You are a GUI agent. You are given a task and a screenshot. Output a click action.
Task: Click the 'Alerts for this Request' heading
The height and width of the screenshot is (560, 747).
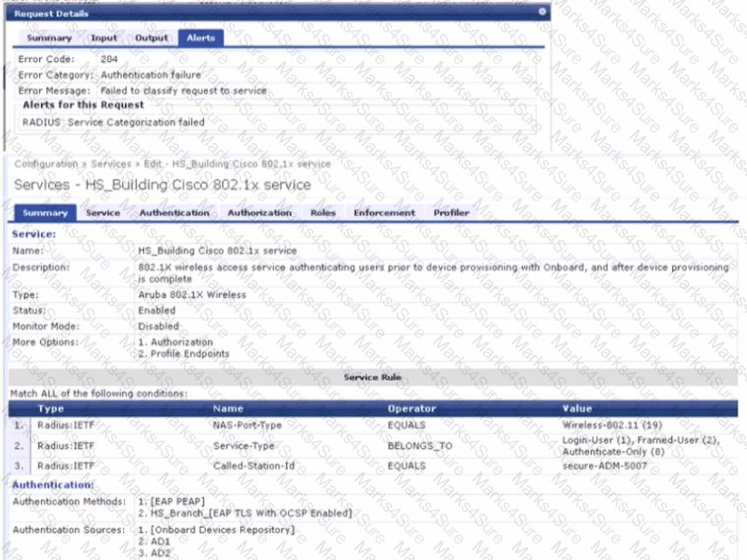(84, 105)
